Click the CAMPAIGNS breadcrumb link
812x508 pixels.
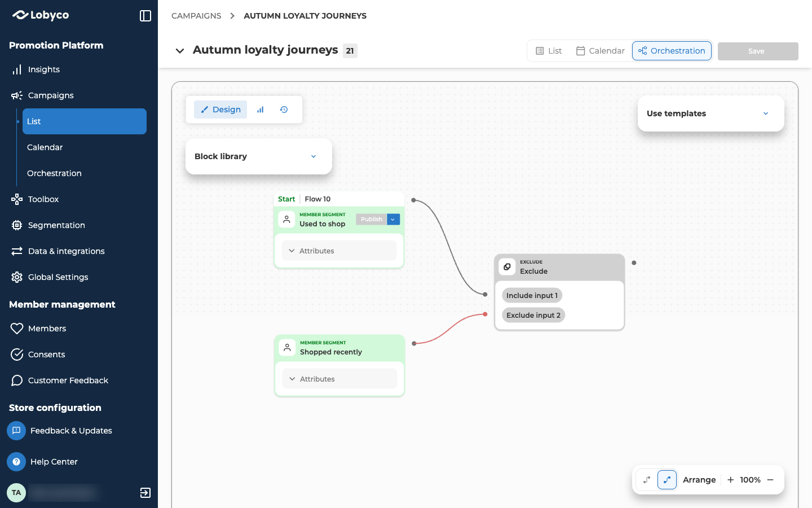click(196, 16)
